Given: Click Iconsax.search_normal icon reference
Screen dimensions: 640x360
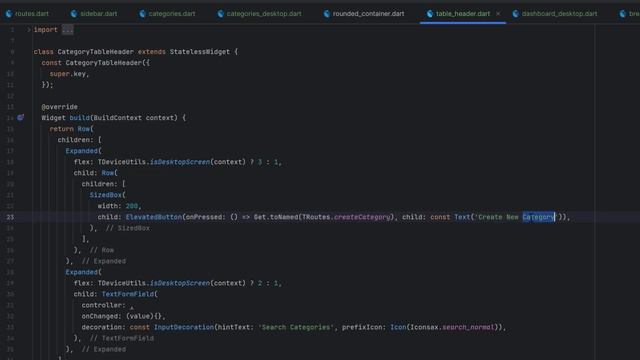Looking at the screenshot, I should [x=452, y=327].
